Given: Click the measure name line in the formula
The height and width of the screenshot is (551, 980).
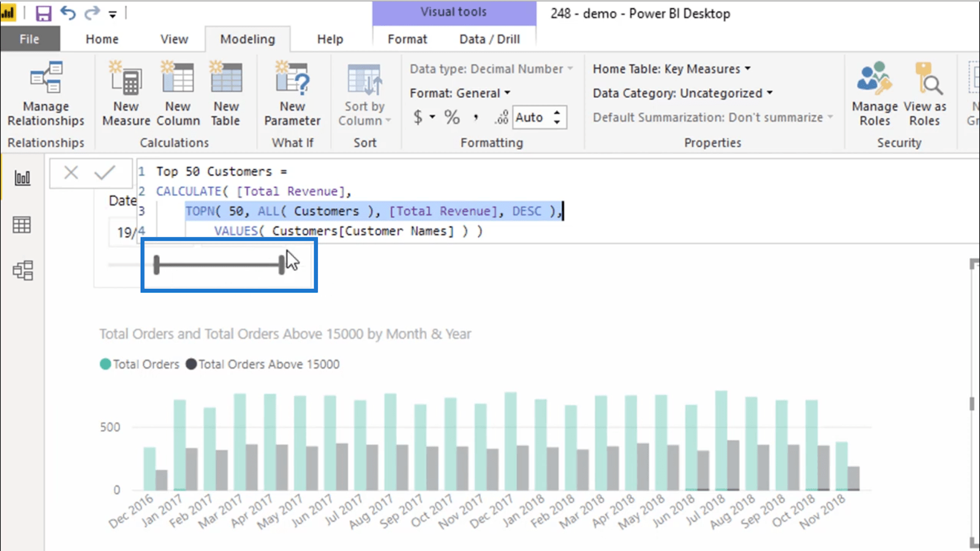Looking at the screenshot, I should coord(221,171).
